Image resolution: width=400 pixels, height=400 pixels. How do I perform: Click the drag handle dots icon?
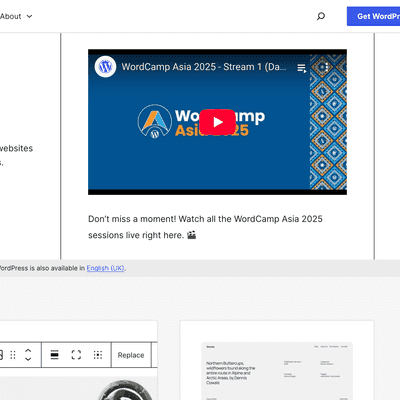pyautogui.click(x=13, y=355)
